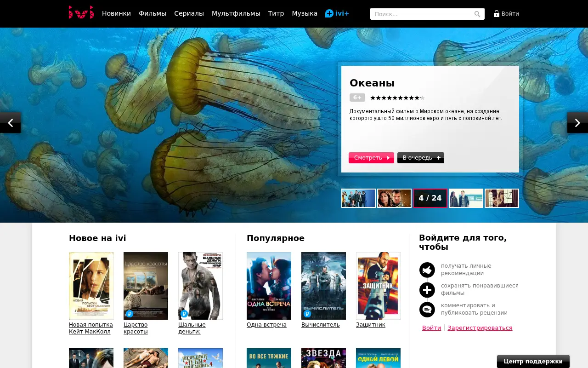
Task: Click the lock icon next to Войти
Action: (x=497, y=13)
